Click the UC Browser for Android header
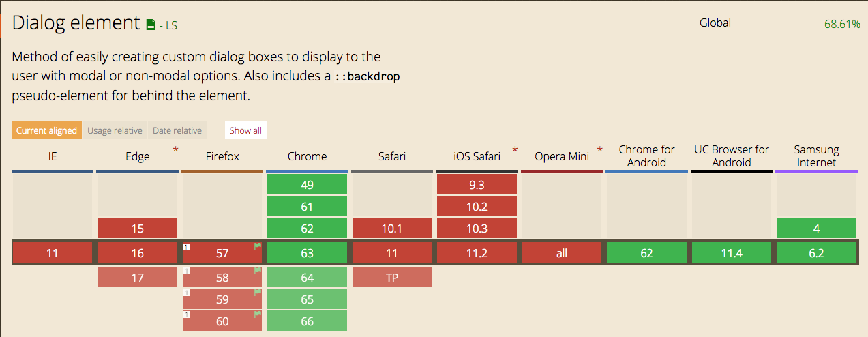This screenshot has height=337, width=868. coord(731,156)
